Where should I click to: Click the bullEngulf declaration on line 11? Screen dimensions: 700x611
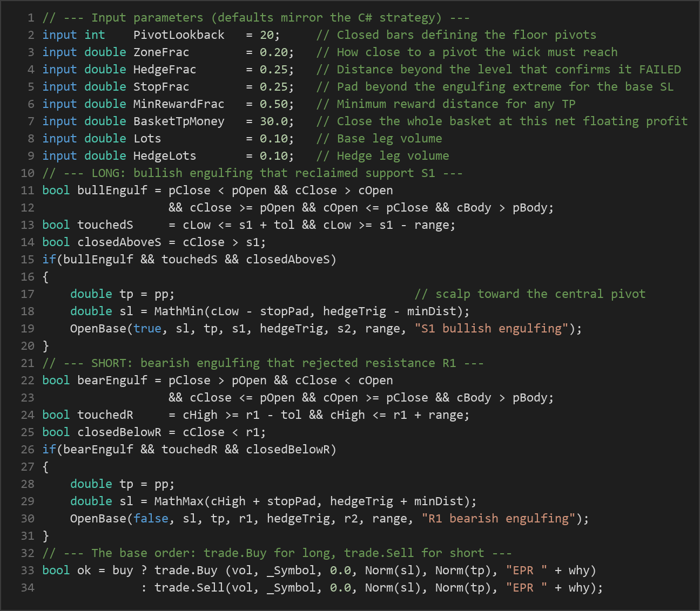112,191
